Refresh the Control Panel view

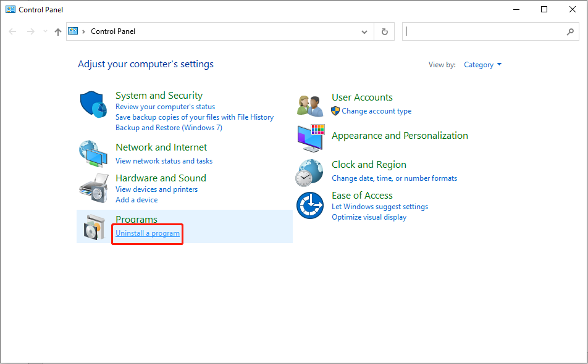(384, 32)
